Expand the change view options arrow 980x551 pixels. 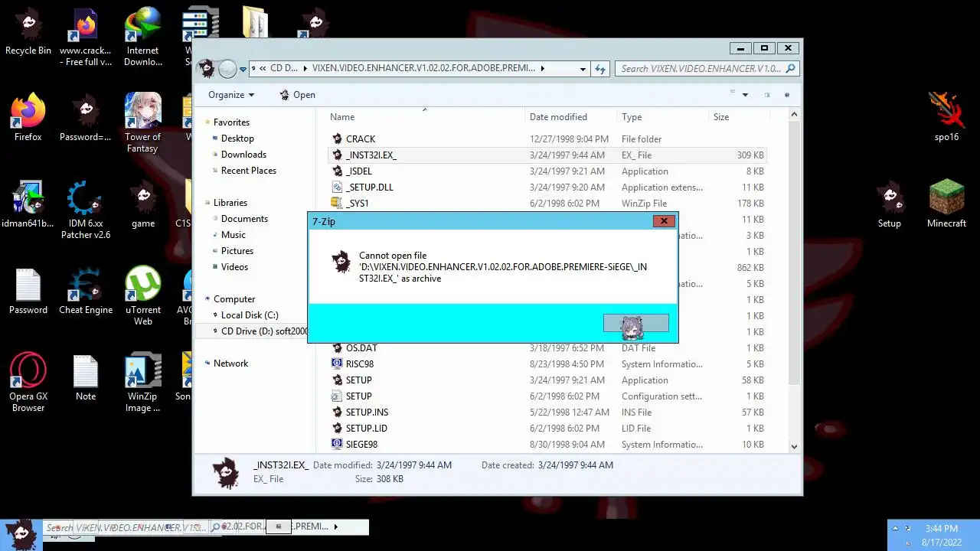745,95
